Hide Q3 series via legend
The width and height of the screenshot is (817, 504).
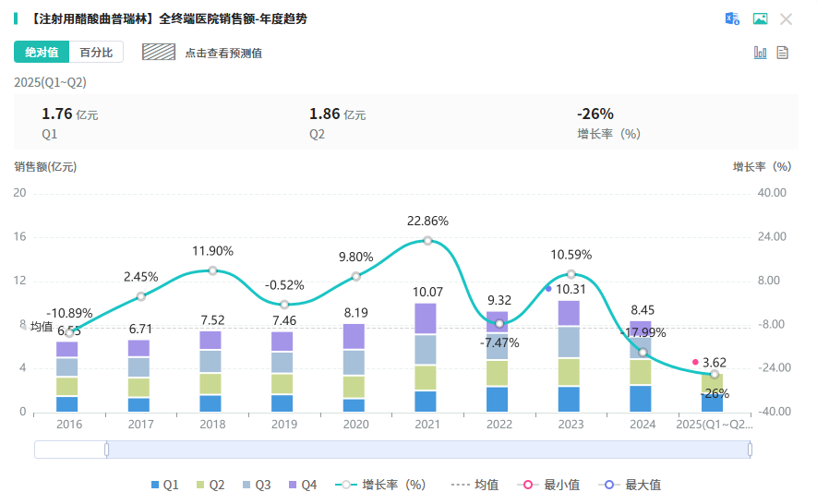coord(257,485)
